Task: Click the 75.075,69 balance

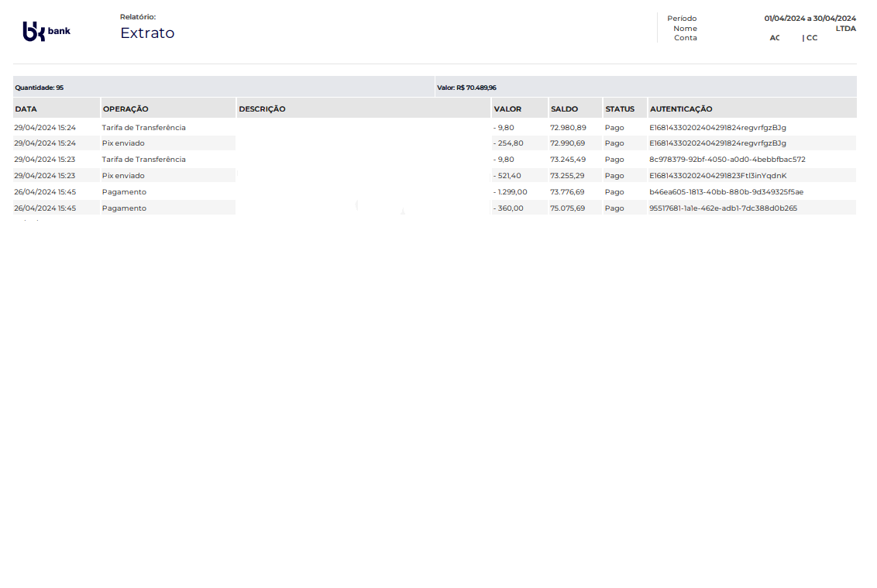Action: [567, 208]
